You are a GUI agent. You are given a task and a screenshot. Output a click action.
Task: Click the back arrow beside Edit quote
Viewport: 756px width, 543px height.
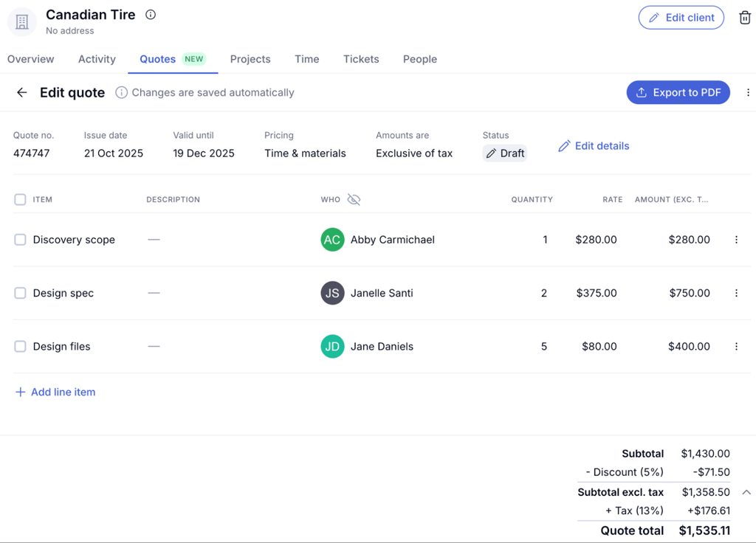pos(22,92)
